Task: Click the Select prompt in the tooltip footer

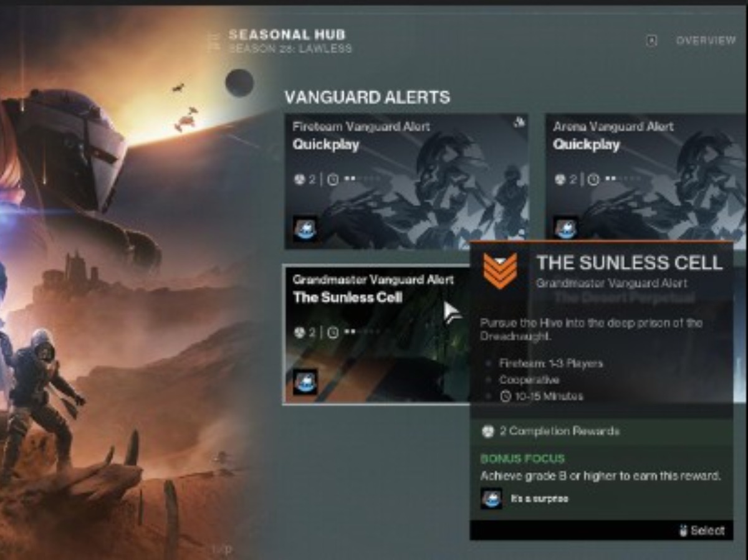Action: point(702,531)
